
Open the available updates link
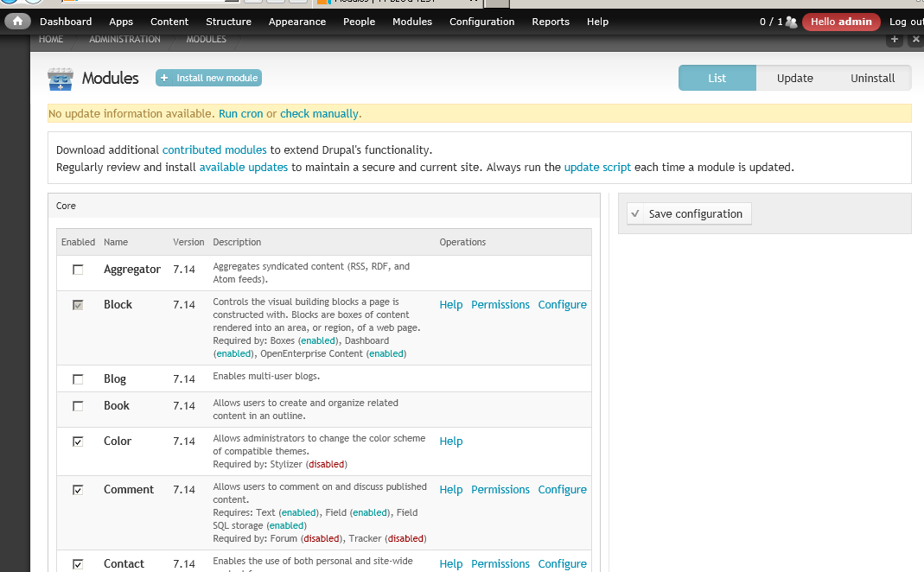pyautogui.click(x=244, y=168)
